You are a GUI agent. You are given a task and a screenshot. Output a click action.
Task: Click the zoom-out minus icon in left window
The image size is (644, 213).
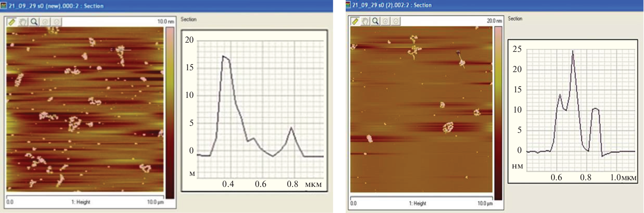point(56,22)
